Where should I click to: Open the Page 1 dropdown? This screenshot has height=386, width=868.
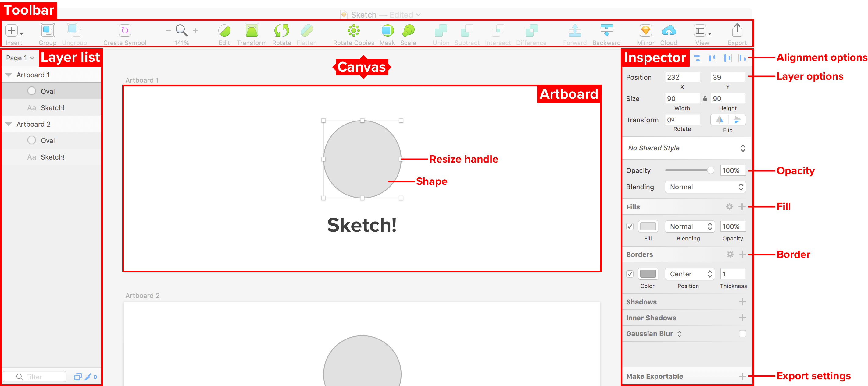coord(20,58)
